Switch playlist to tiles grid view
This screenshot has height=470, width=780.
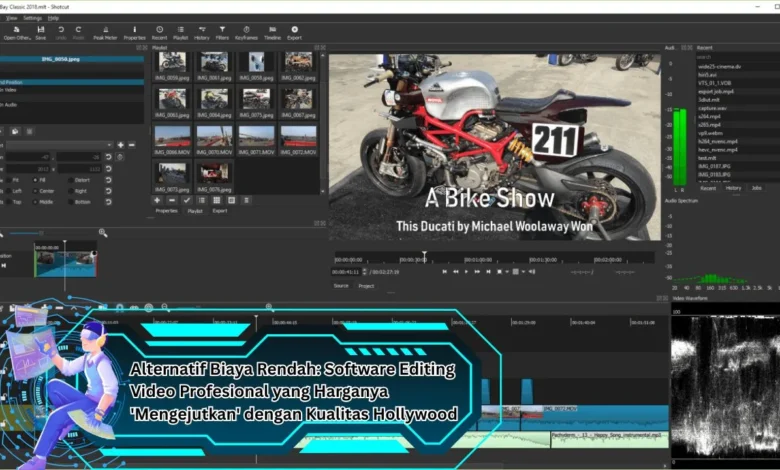[216, 200]
